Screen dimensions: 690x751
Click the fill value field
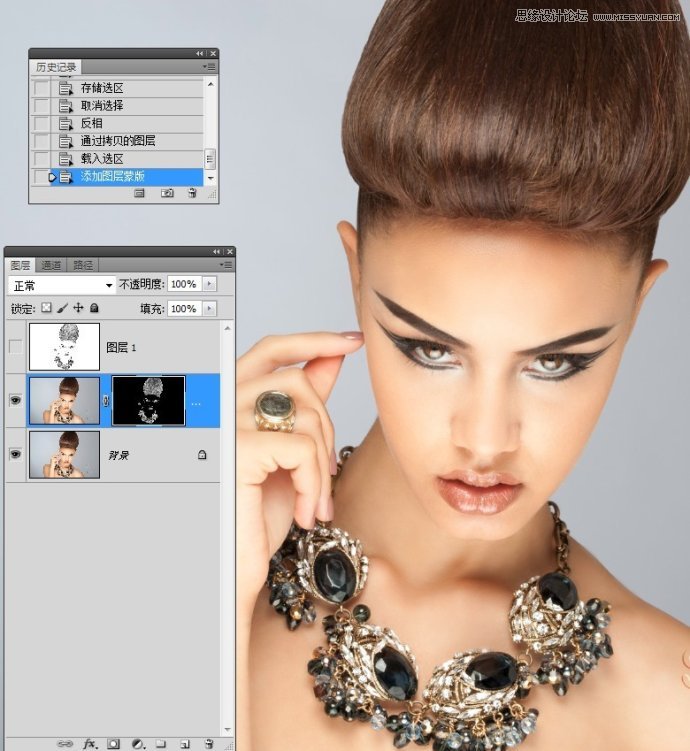click(x=184, y=308)
